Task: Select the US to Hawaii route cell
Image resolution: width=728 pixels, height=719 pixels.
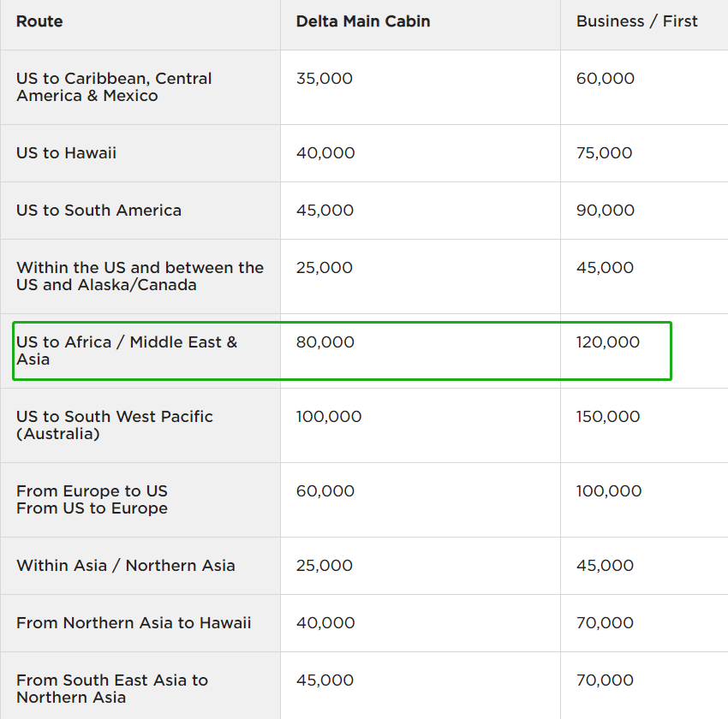Action: [x=67, y=153]
